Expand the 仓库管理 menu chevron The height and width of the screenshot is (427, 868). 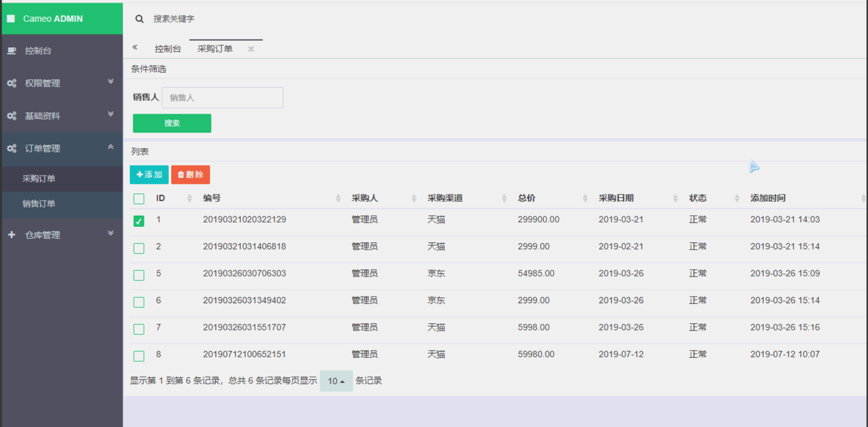coord(110,233)
